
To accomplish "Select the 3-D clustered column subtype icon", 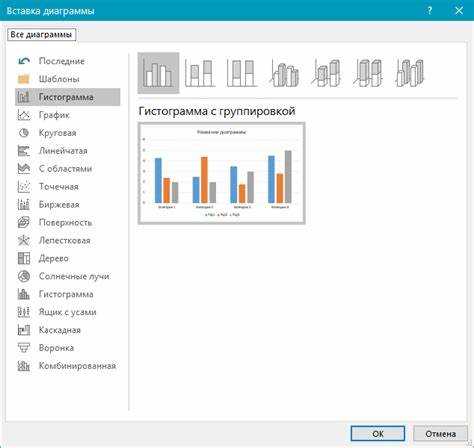I will 284,73.
